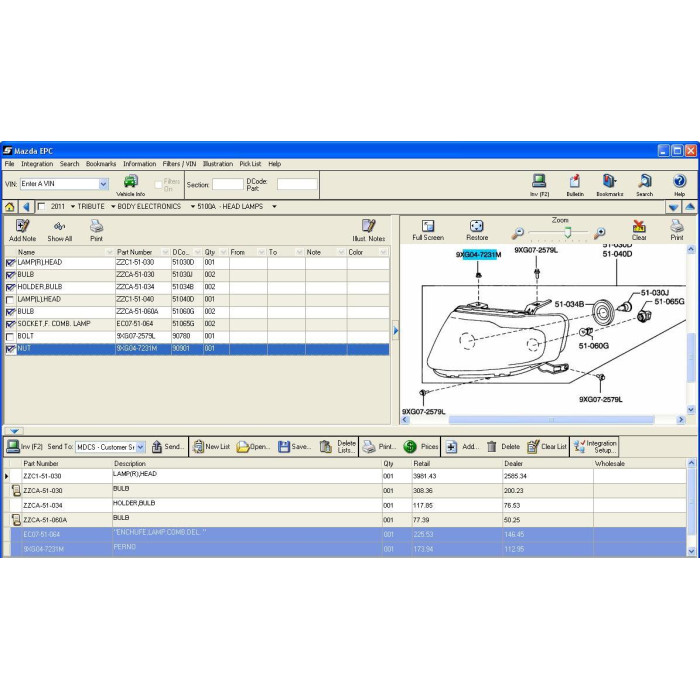This screenshot has height=700, width=700.
Task: Toggle the NUT row checkbox
Action: 10,349
